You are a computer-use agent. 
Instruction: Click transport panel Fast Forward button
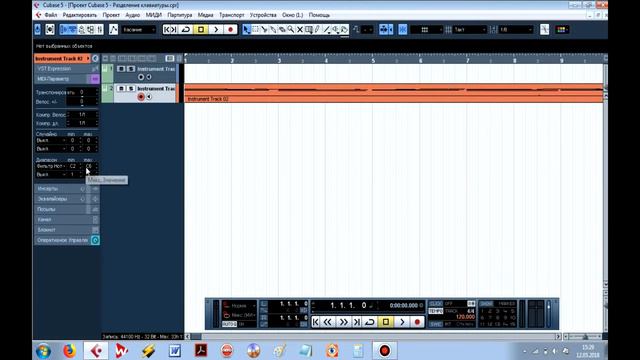344,322
